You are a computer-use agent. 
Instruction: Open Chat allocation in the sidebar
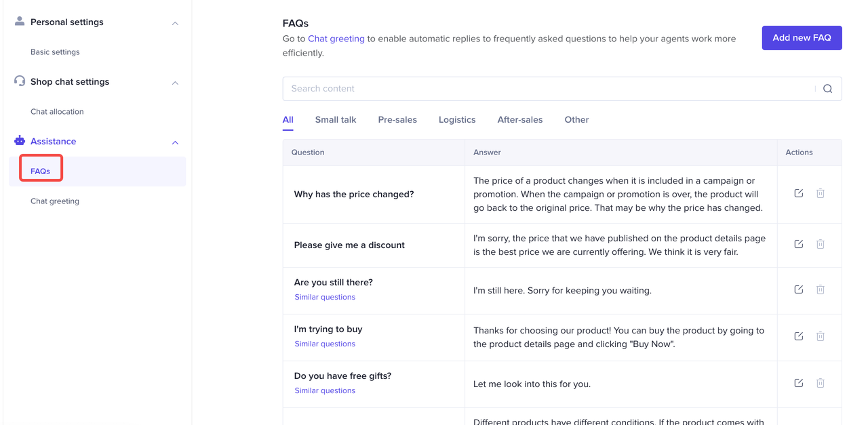[x=57, y=112]
